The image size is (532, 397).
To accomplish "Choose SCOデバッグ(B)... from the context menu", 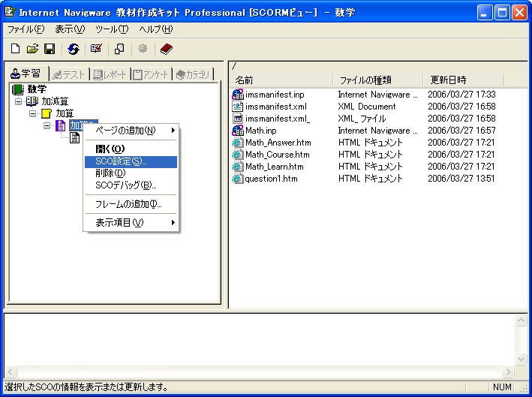I will point(131,185).
